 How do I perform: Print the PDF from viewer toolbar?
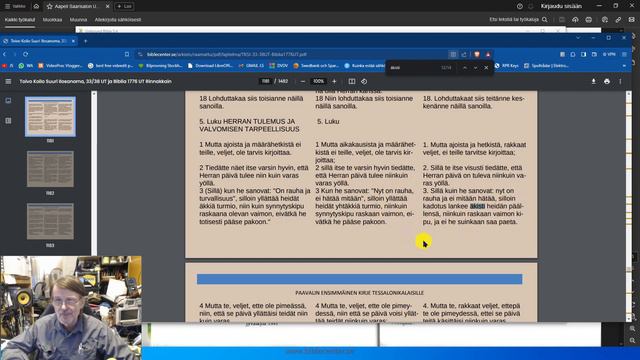coord(607,81)
